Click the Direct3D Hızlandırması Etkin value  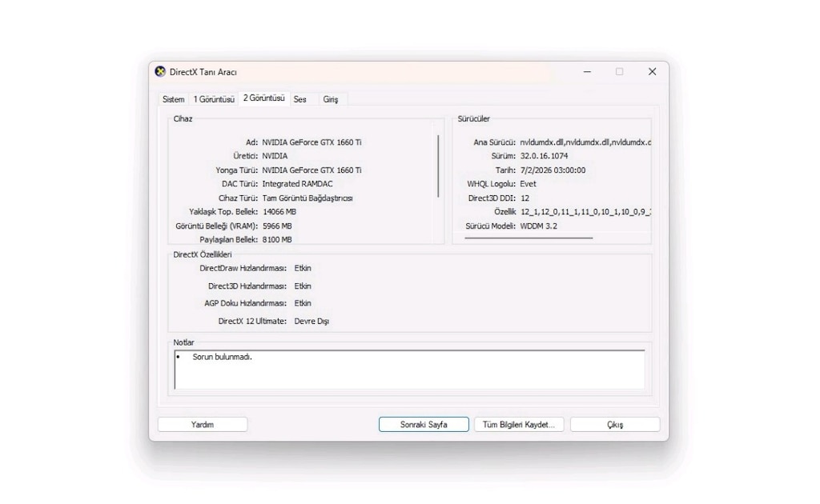tap(303, 286)
